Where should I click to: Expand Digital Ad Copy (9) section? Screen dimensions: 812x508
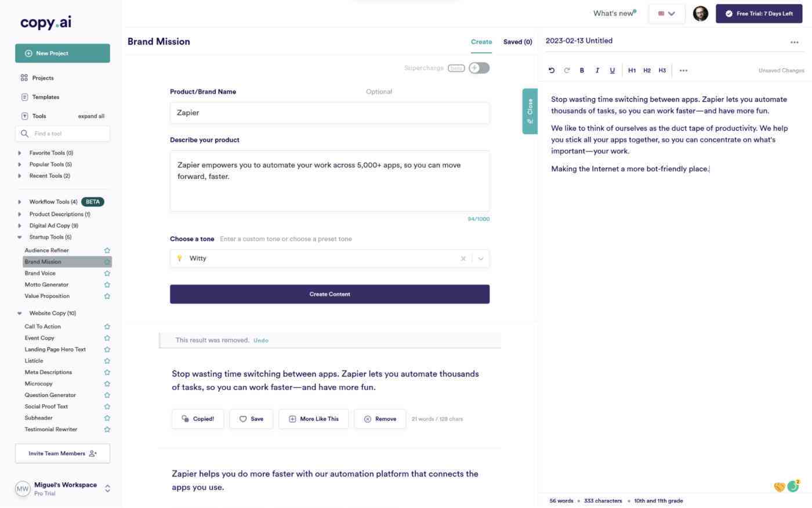(x=20, y=225)
